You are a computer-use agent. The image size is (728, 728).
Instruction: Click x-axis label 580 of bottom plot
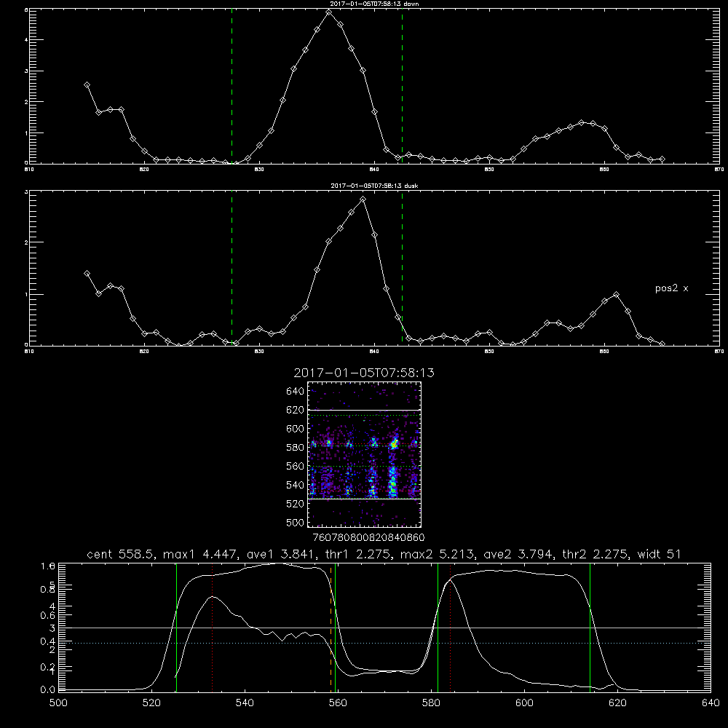(431, 703)
